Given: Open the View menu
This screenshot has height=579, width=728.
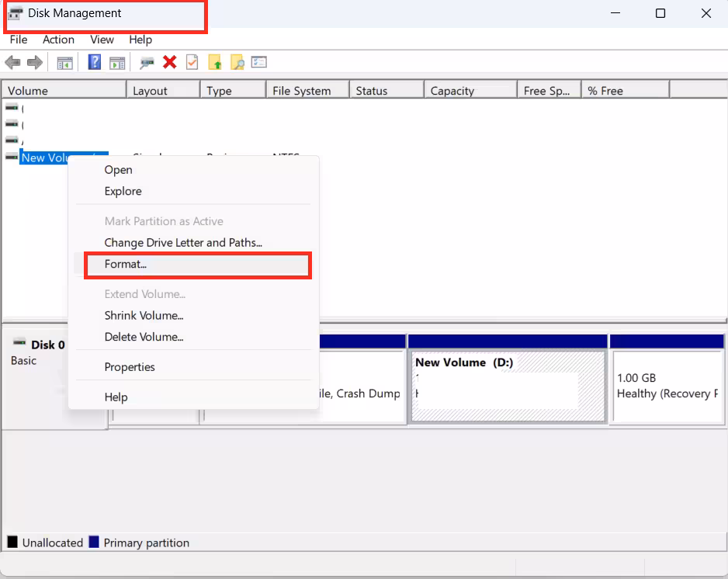Looking at the screenshot, I should pyautogui.click(x=102, y=40).
